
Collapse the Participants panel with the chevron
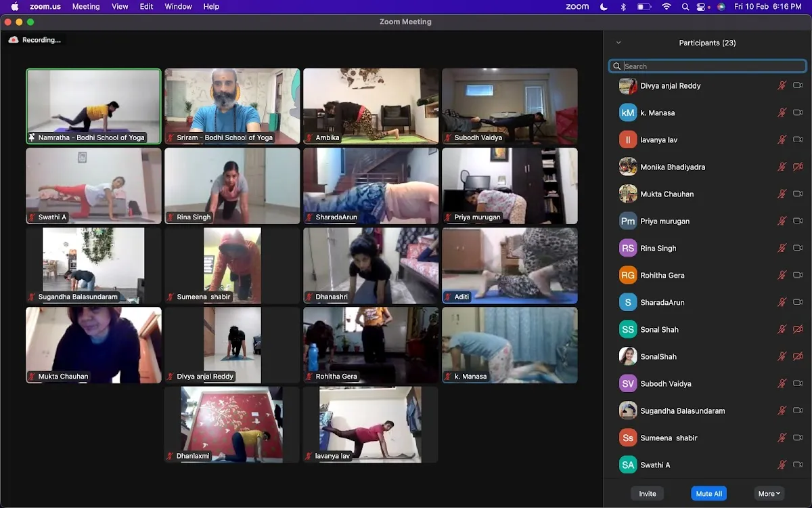(618, 43)
